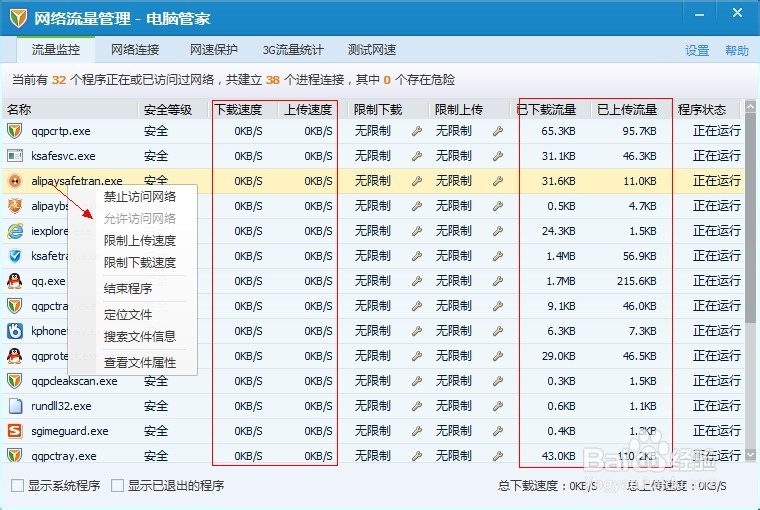Edit upload limit wrench for sgimeguard.exe
760x510 pixels.
[498, 431]
